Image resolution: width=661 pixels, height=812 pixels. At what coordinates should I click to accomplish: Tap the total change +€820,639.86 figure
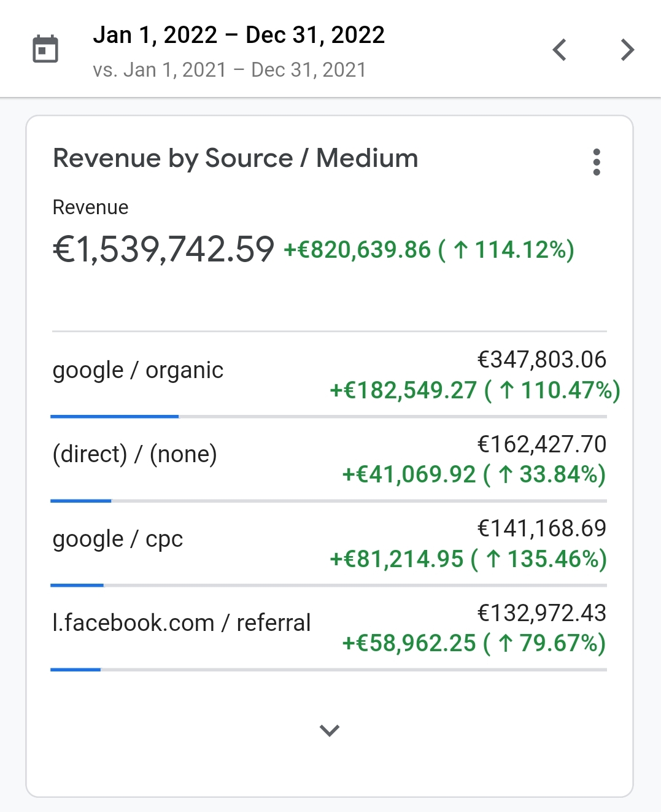click(358, 250)
